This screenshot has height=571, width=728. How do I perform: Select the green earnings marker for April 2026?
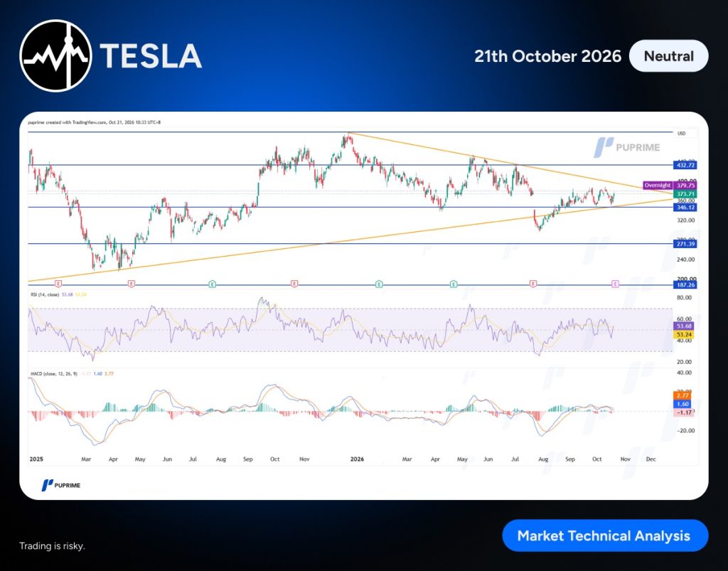click(x=454, y=284)
